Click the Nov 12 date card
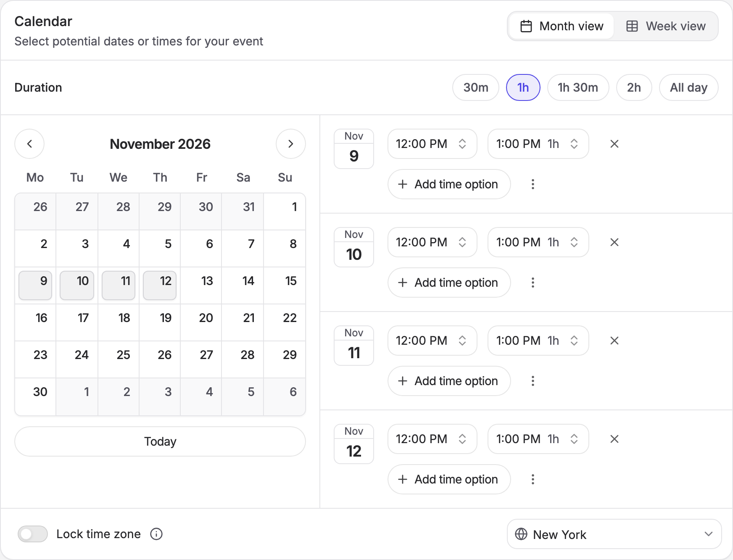The width and height of the screenshot is (733, 560). (354, 444)
